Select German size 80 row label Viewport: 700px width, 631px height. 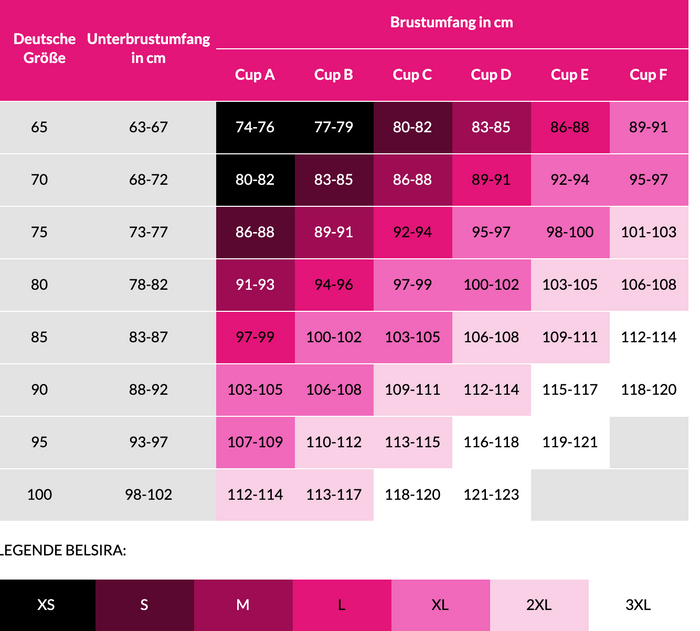pos(39,285)
